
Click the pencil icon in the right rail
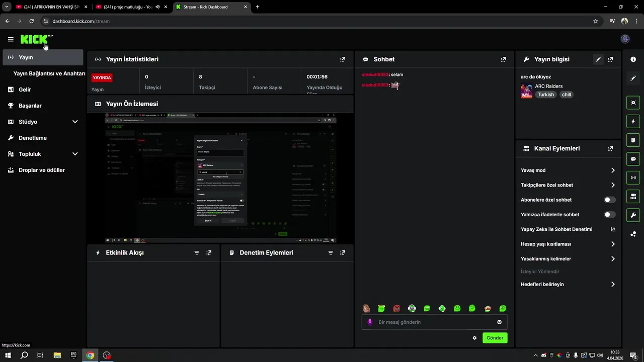633,78
